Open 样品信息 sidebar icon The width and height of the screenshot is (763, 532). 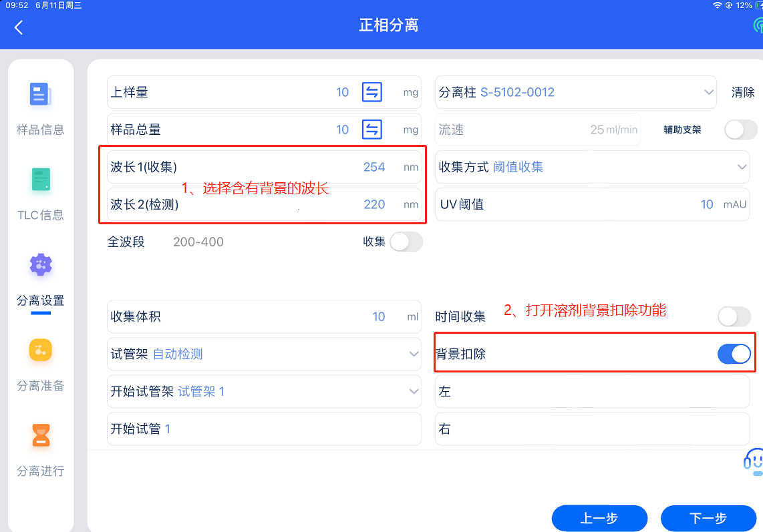40,95
